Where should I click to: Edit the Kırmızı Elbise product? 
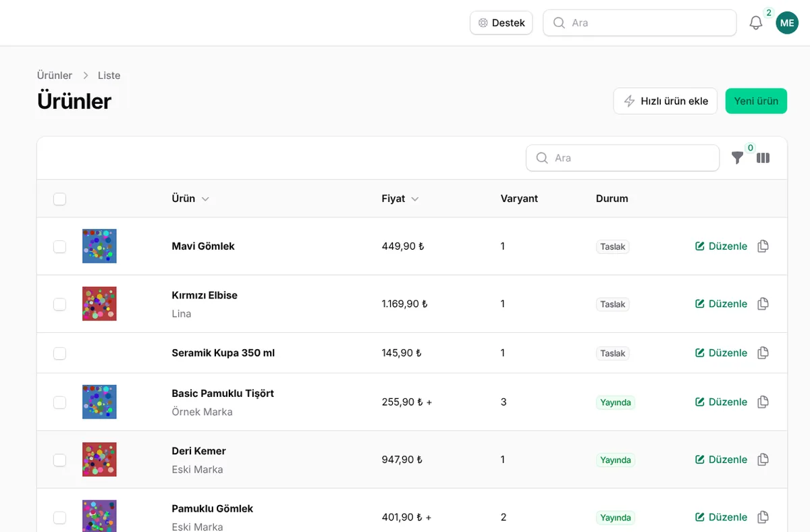[721, 304]
